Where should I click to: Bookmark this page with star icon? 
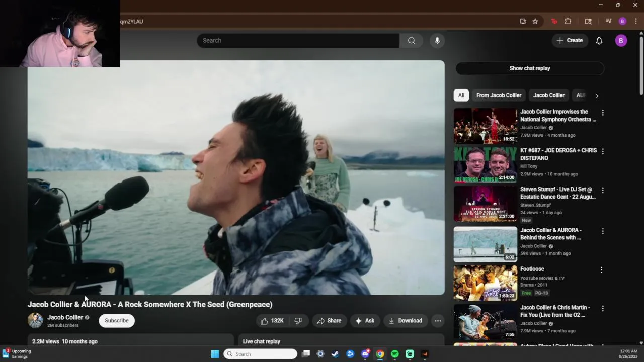coord(535,21)
